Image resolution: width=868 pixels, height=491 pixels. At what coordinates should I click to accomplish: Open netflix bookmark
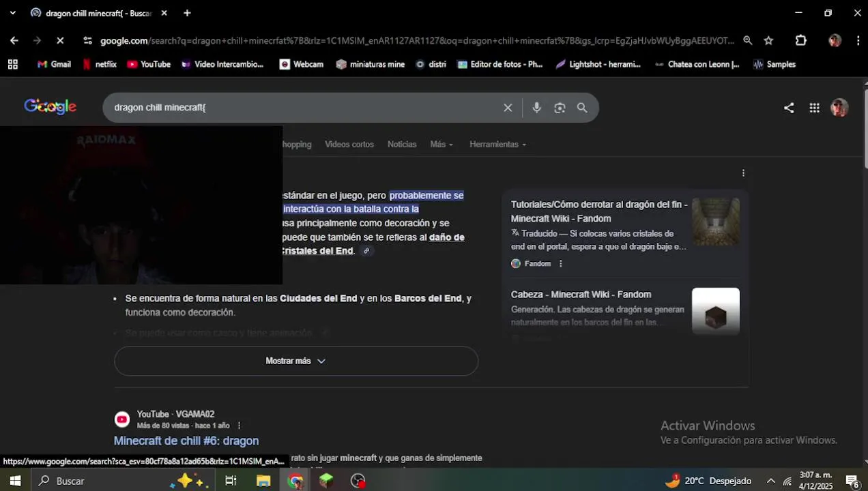pos(99,64)
